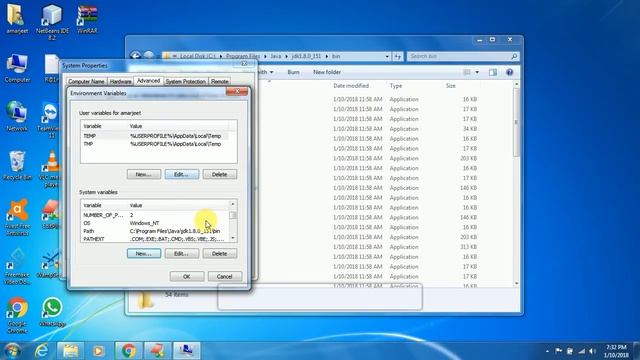Image resolution: width=640 pixels, height=360 pixels.
Task: Click the volume icon in system tray
Action: (592, 351)
